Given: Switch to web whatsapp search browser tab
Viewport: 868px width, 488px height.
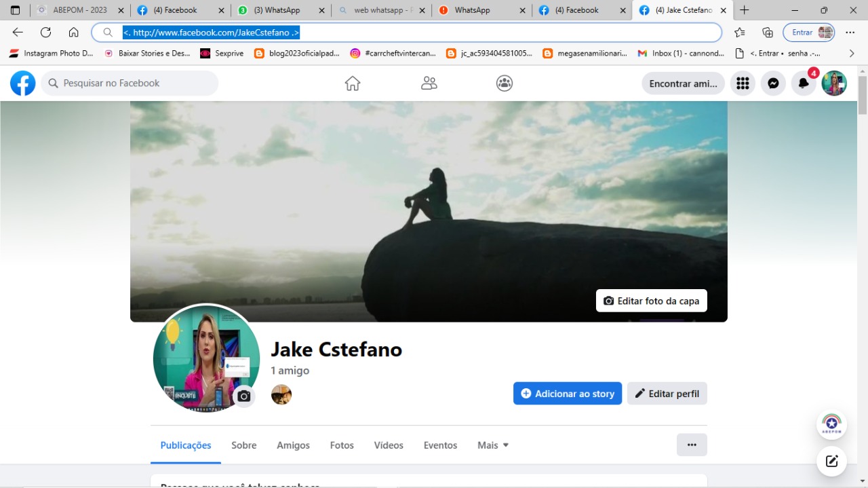Looking at the screenshot, I should pyautogui.click(x=382, y=10).
